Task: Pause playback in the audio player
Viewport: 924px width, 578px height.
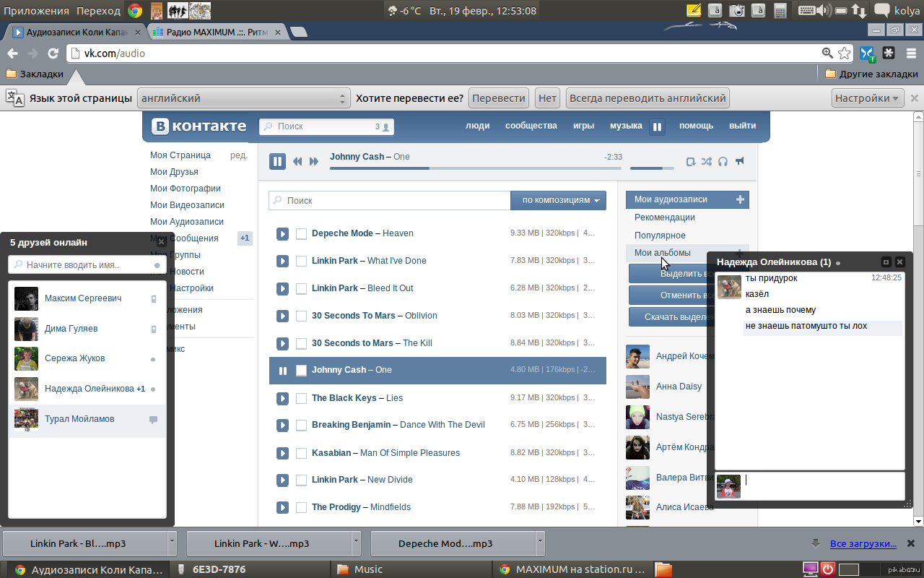Action: 277,161
